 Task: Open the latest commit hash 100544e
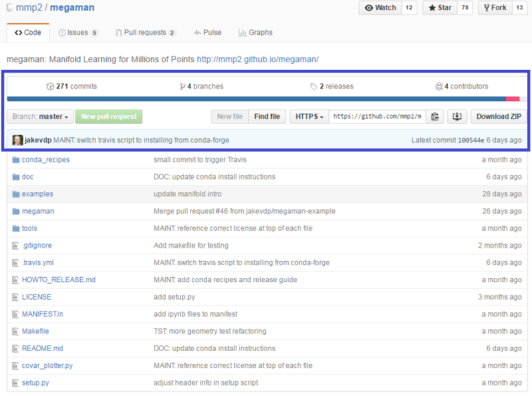click(471, 140)
